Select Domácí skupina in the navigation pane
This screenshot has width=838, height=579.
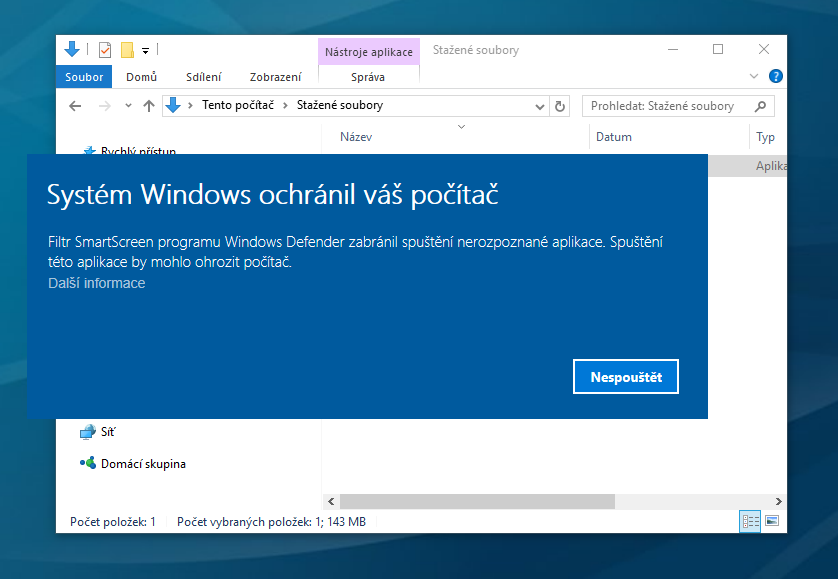tap(133, 464)
